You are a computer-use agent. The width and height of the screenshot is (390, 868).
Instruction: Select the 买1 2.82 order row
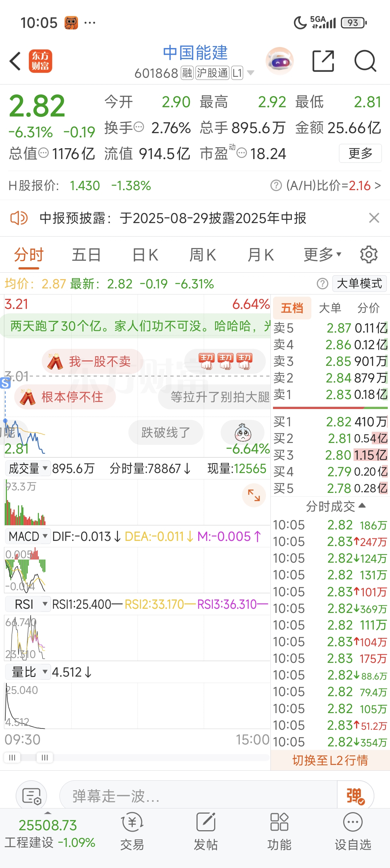click(x=330, y=422)
